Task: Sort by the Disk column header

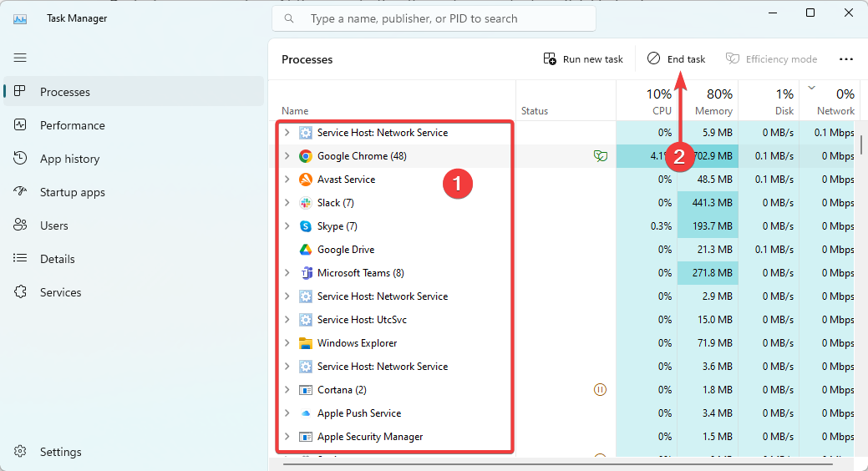Action: pyautogui.click(x=769, y=101)
